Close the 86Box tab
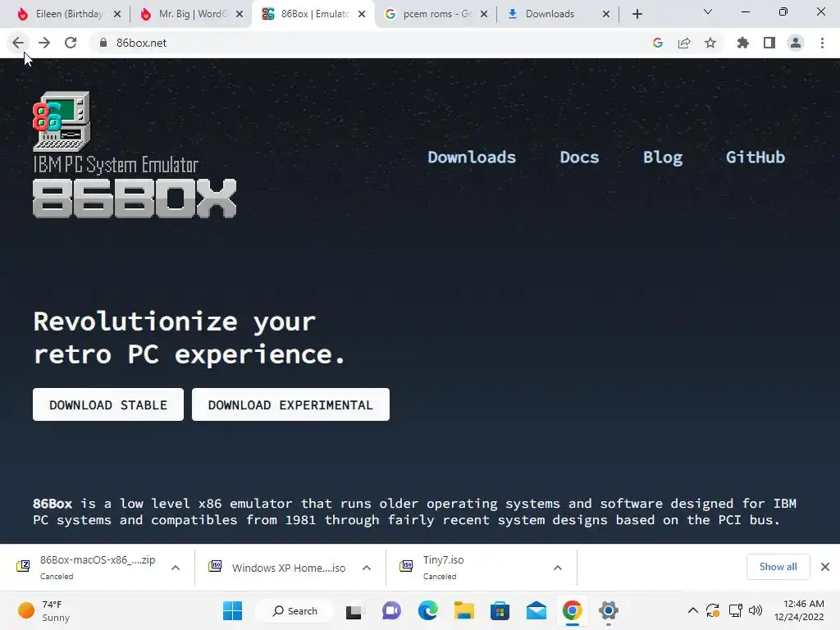The height and width of the screenshot is (630, 840). pyautogui.click(x=362, y=14)
